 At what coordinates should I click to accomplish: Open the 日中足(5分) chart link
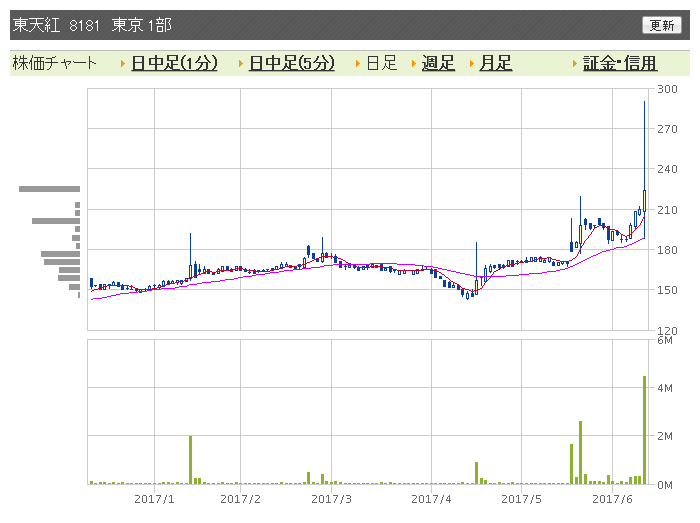coord(292,63)
